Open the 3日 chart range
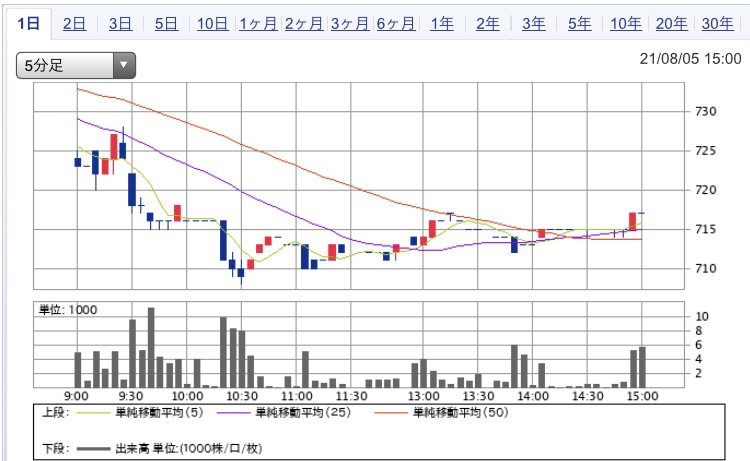 tap(120, 23)
